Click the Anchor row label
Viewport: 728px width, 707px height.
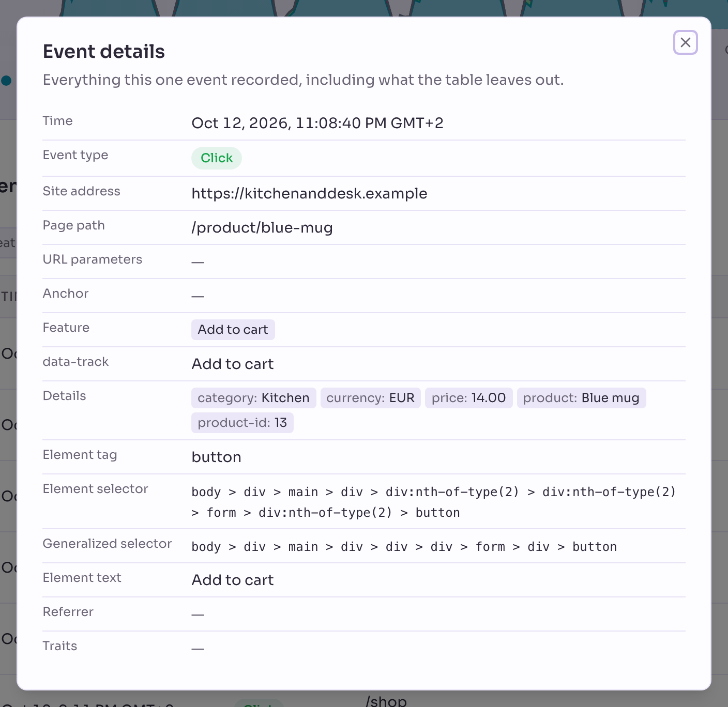pyautogui.click(x=66, y=294)
